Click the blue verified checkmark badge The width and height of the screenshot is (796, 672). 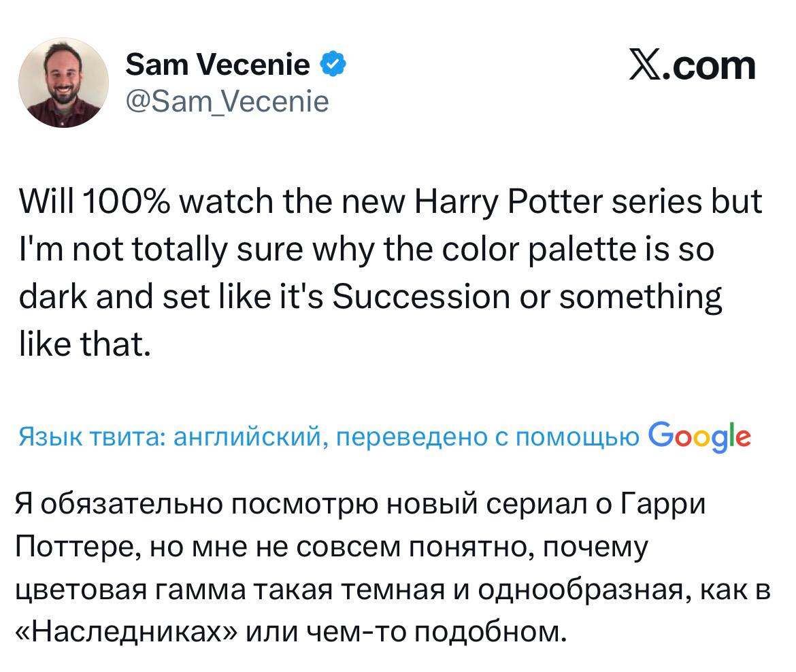point(333,65)
